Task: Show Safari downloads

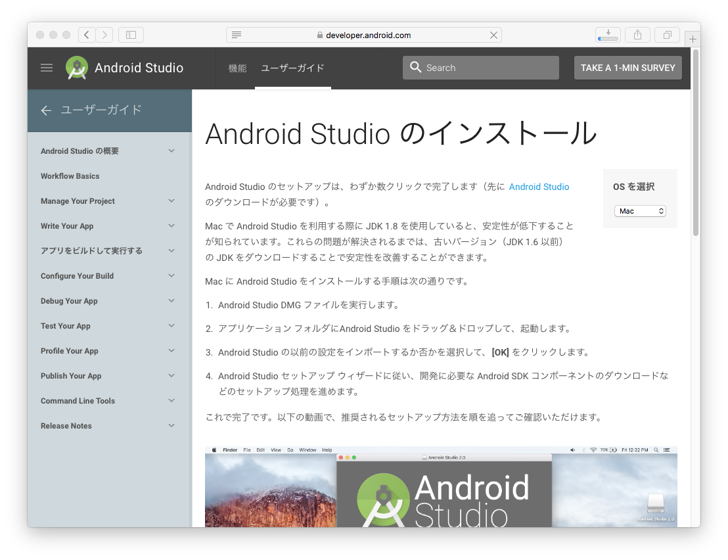Action: tap(608, 35)
